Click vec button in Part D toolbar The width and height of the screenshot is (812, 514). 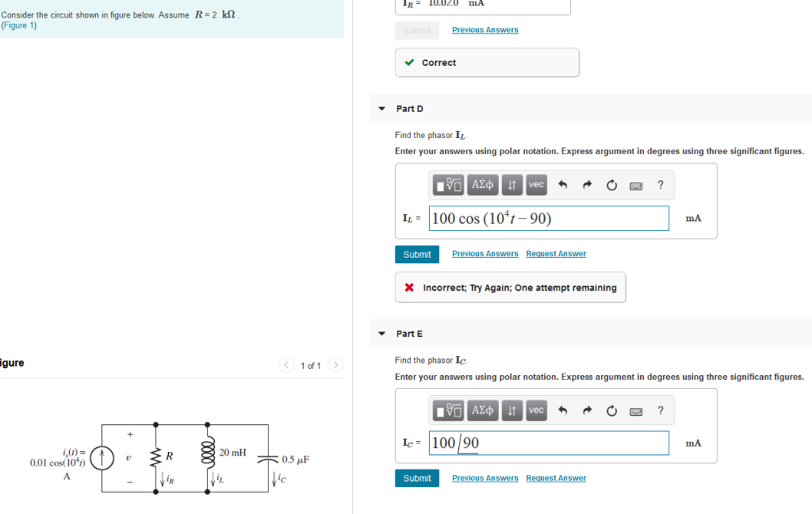coord(537,185)
